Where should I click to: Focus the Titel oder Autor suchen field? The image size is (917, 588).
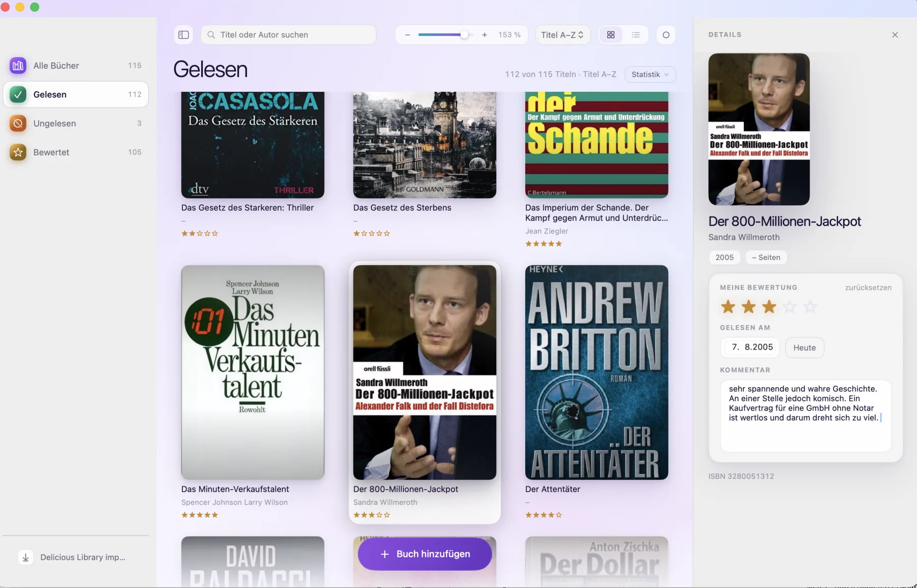(x=288, y=35)
